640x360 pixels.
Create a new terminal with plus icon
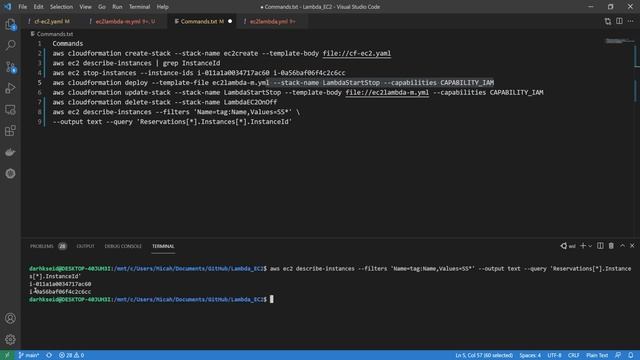[x=583, y=246]
